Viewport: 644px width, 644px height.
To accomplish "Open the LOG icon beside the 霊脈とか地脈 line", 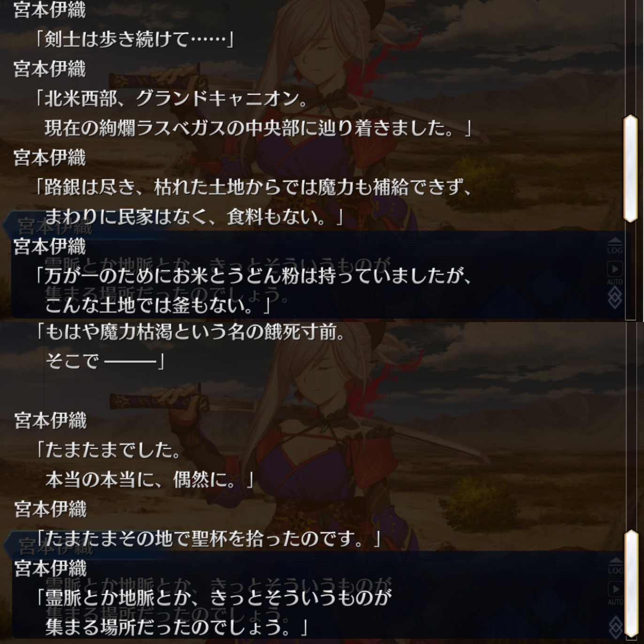I will point(615,566).
